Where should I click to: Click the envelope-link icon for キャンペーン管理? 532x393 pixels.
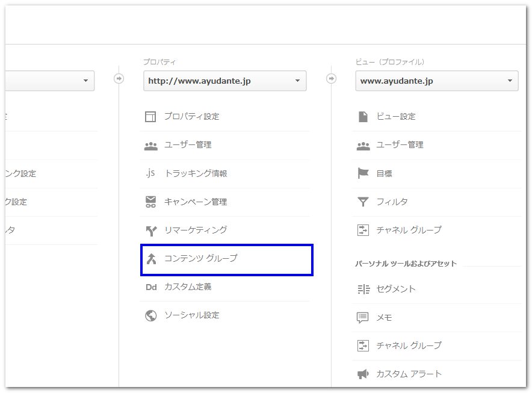click(150, 202)
